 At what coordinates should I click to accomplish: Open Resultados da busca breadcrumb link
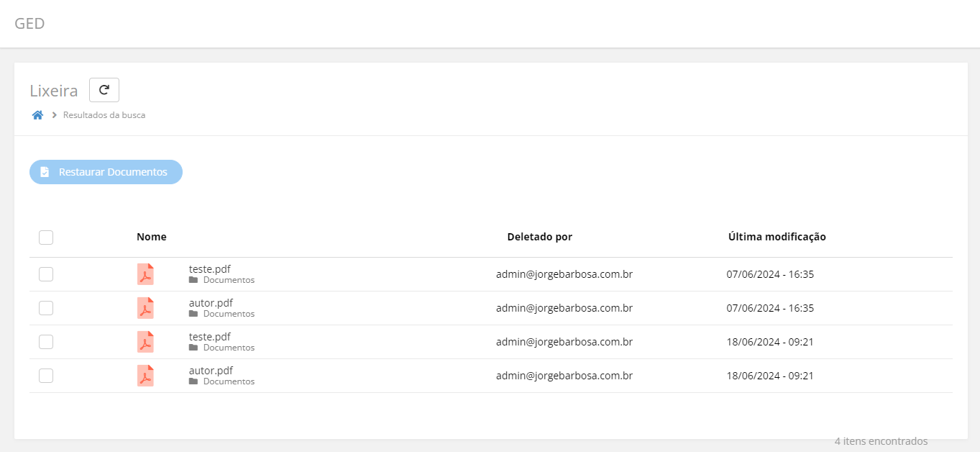104,115
